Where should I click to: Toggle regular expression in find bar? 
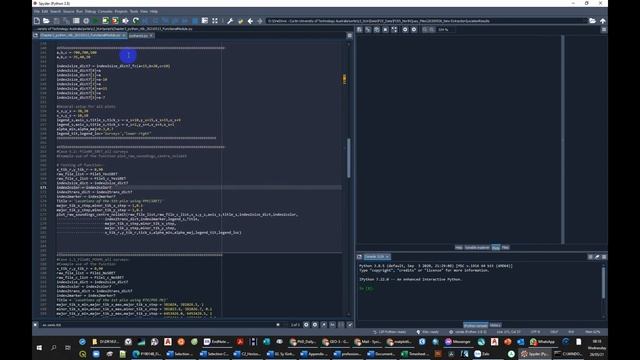[324, 324]
